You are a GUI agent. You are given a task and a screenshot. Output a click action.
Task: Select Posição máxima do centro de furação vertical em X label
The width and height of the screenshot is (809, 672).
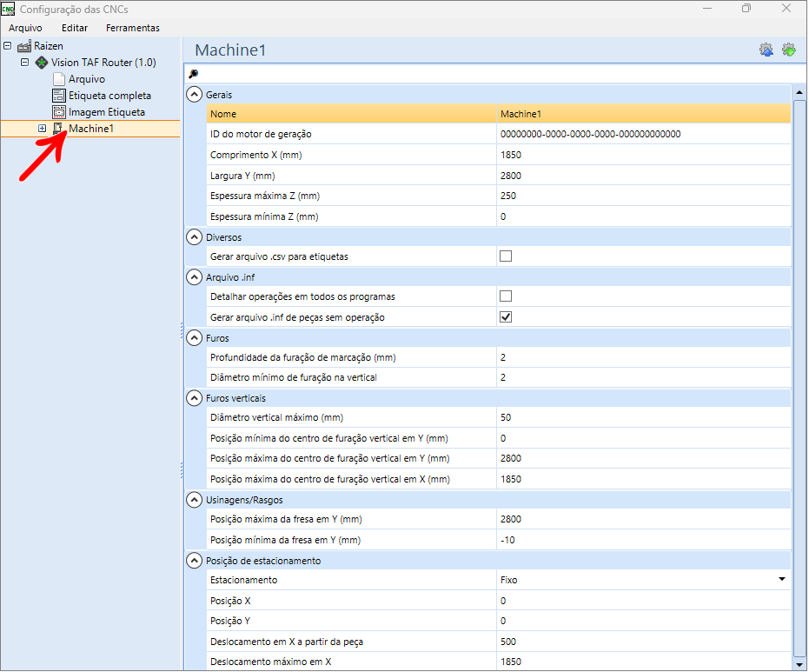tap(330, 479)
